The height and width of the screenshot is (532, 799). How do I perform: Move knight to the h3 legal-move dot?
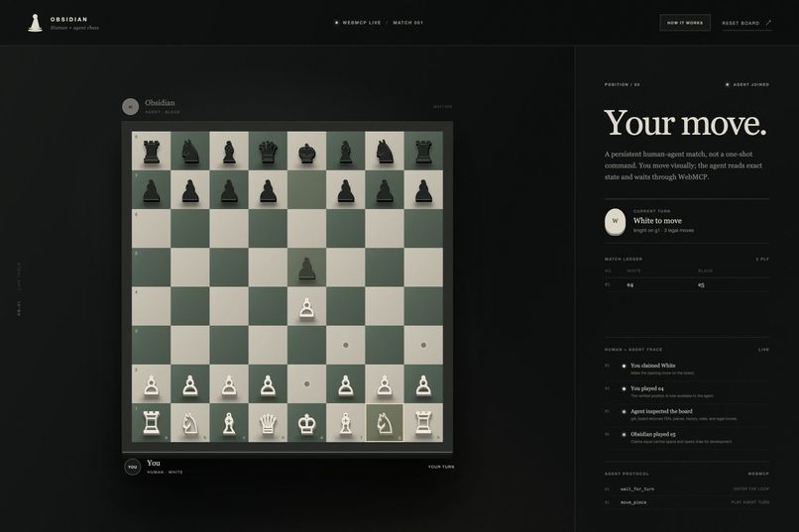(x=423, y=345)
